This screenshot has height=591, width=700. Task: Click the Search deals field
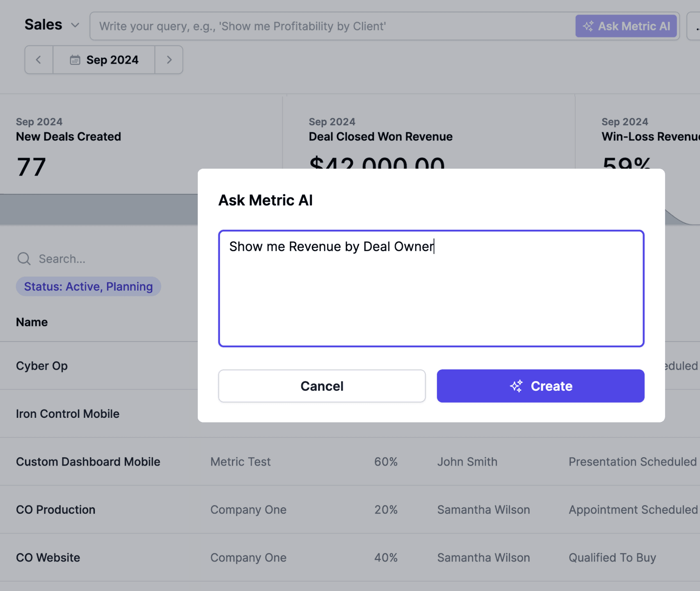pos(103,259)
